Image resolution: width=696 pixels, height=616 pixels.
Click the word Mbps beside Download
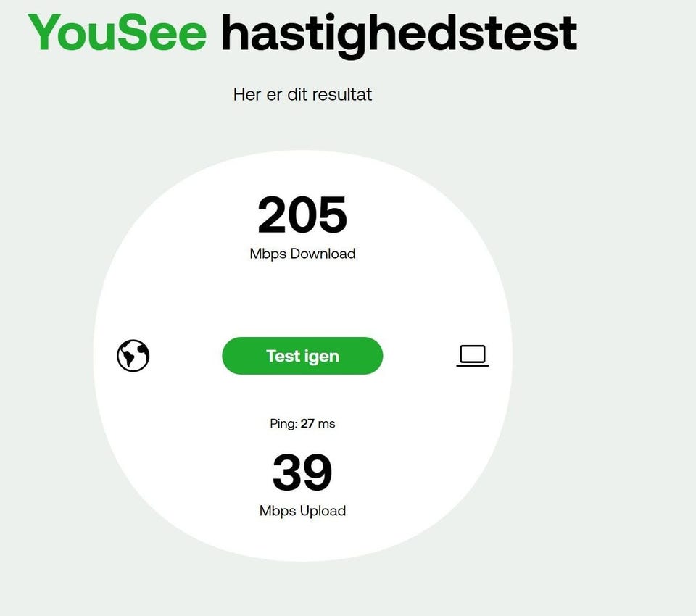coord(268,254)
